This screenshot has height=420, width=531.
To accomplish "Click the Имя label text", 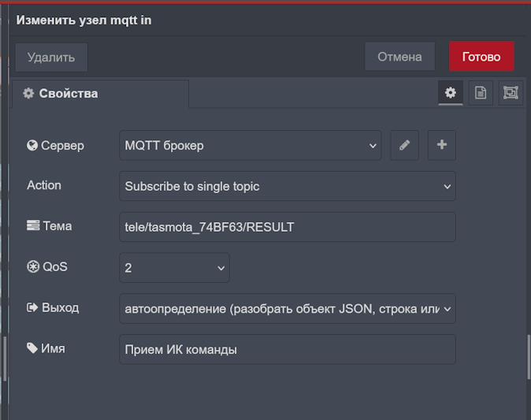I will coord(53,348).
